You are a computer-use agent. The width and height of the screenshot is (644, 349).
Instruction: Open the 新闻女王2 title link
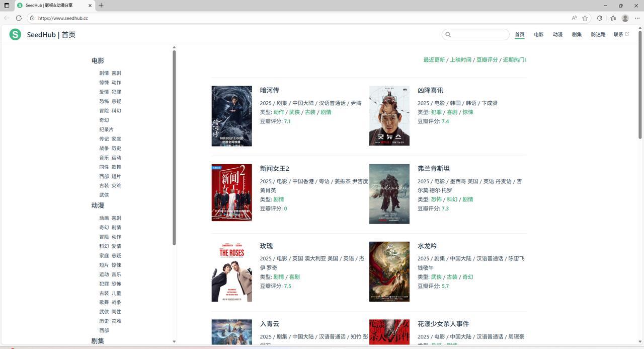pos(274,168)
